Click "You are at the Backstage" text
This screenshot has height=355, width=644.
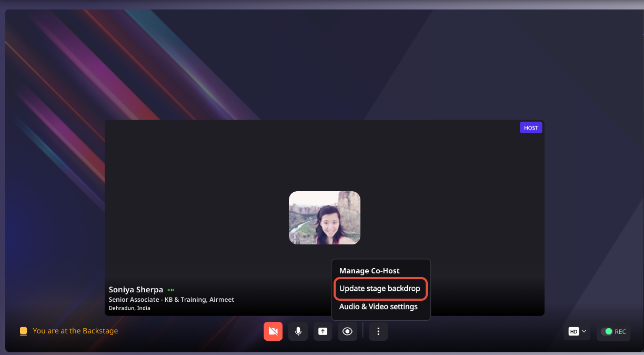[x=75, y=331]
